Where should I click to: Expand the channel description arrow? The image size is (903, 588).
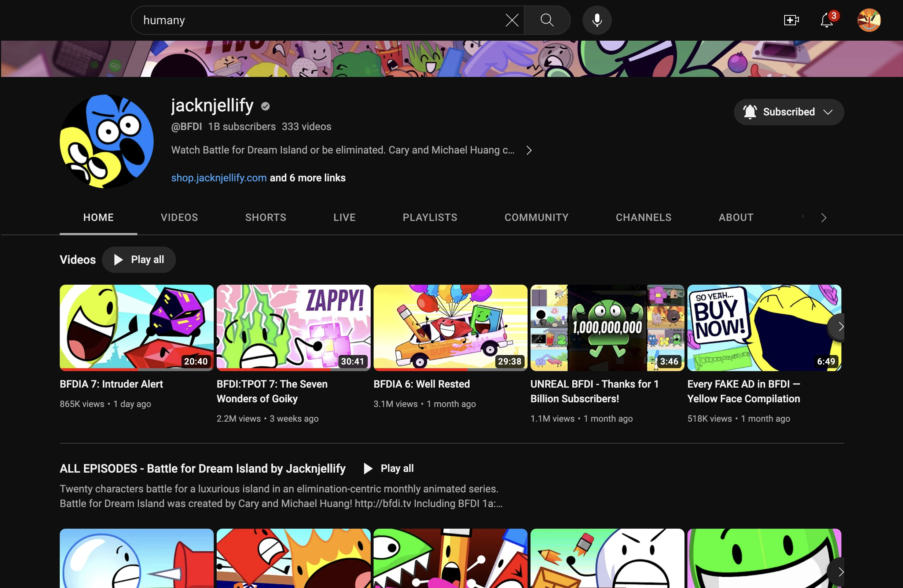(x=529, y=150)
